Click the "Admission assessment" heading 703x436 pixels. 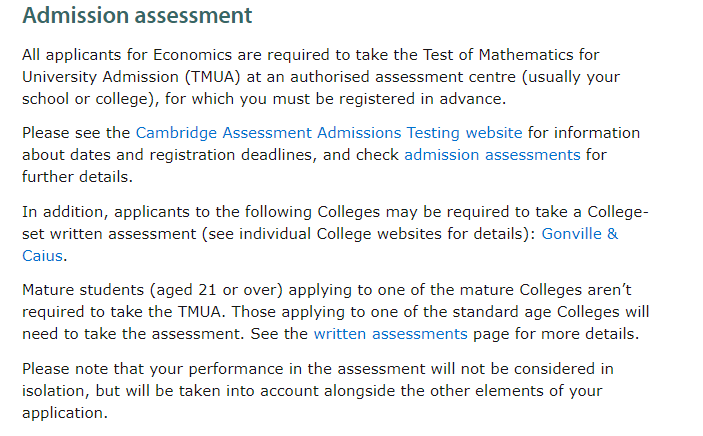[x=137, y=17]
